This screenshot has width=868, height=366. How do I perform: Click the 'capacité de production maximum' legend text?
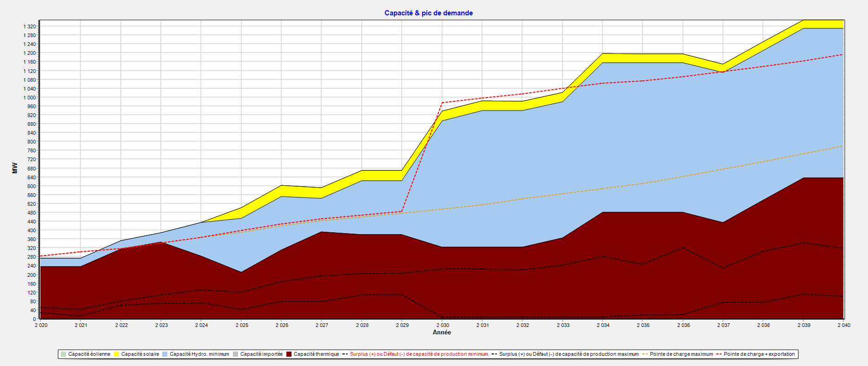click(x=600, y=354)
